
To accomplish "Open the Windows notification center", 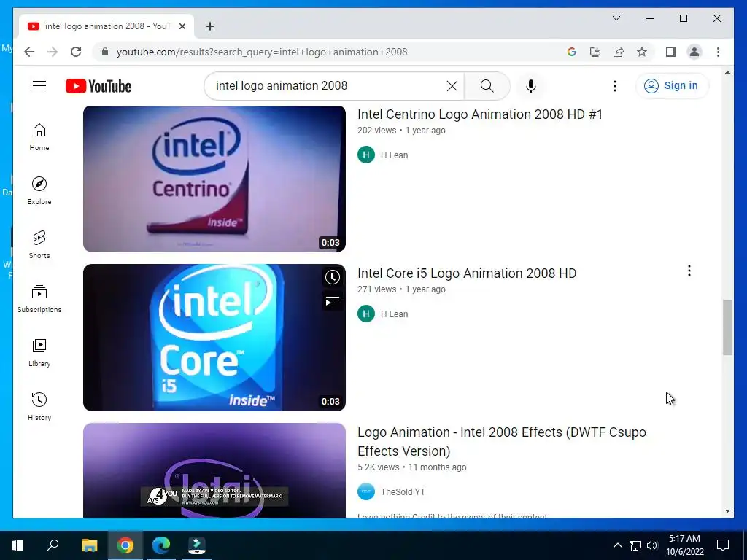I will (x=723, y=545).
